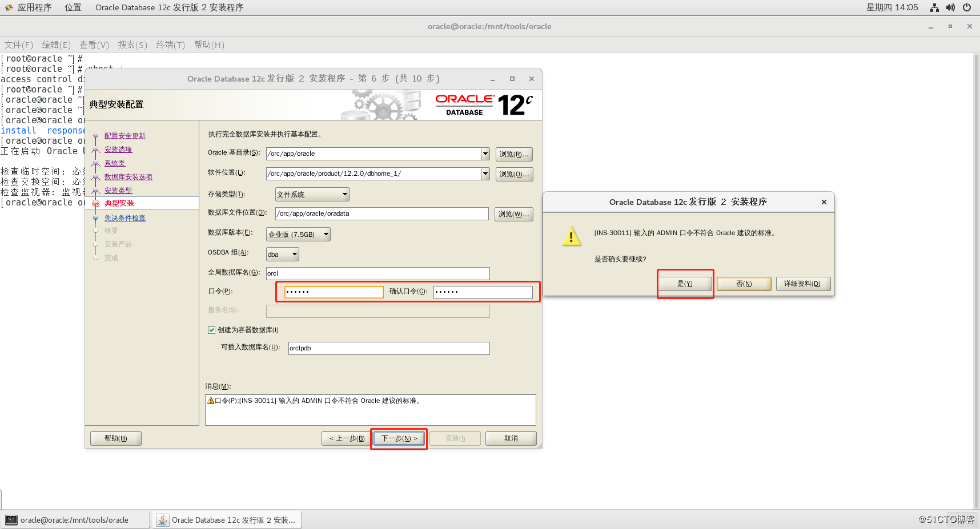The height and width of the screenshot is (529, 980).
Task: Open the 应用程序 menu in the top bar
Action: (x=34, y=7)
